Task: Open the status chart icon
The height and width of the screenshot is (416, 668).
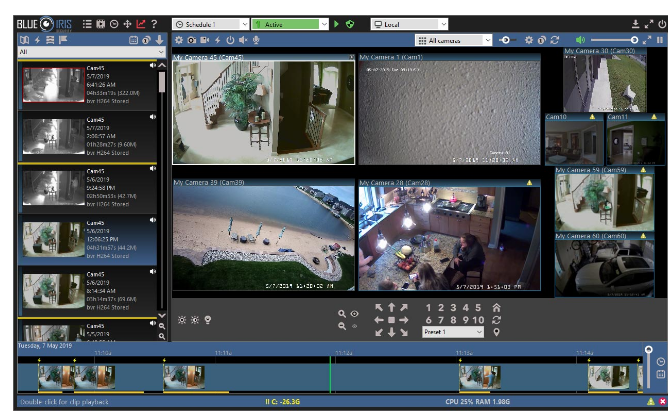Action: point(140,23)
